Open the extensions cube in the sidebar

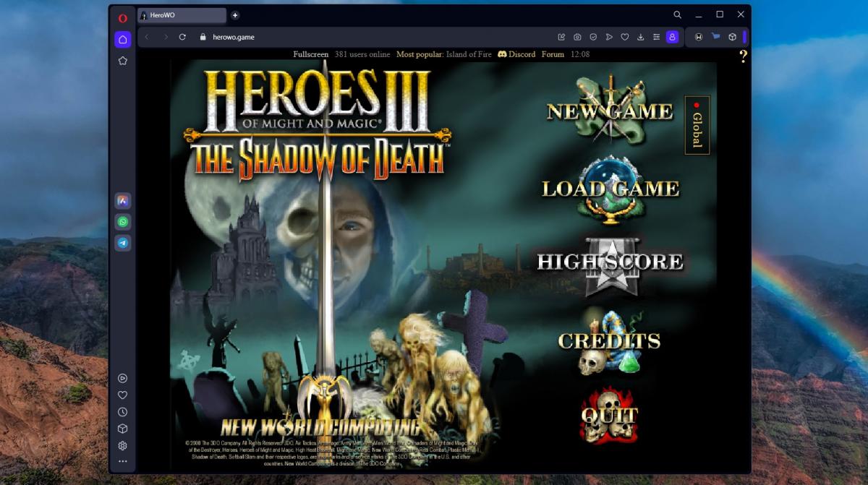pos(123,429)
